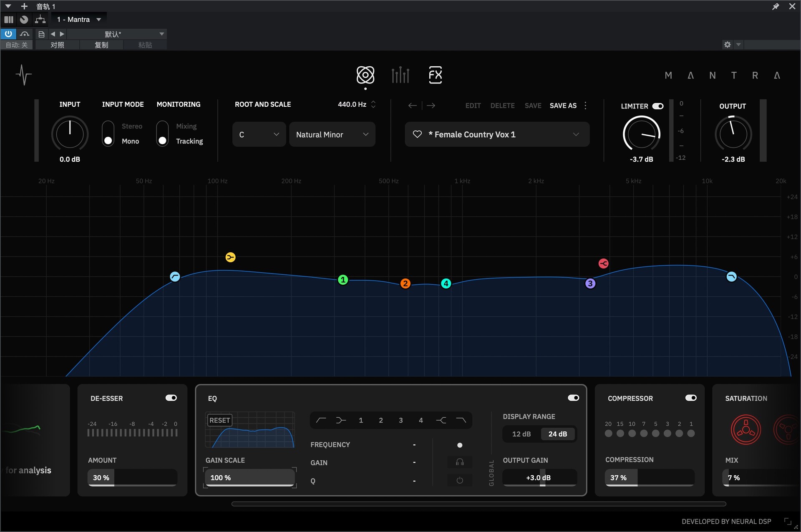Select EQ band 3 tab
The image size is (801, 532).
400,420
